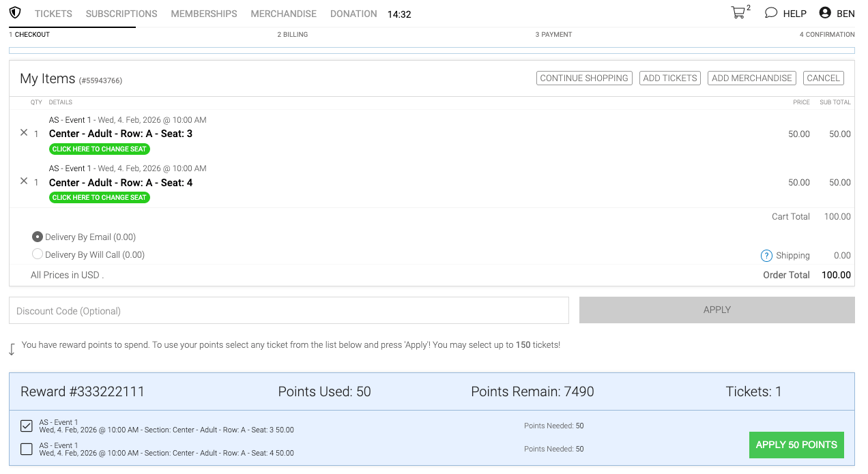This screenshot has height=474, width=868.
Task: Click the Help chat bubble icon
Action: point(771,13)
